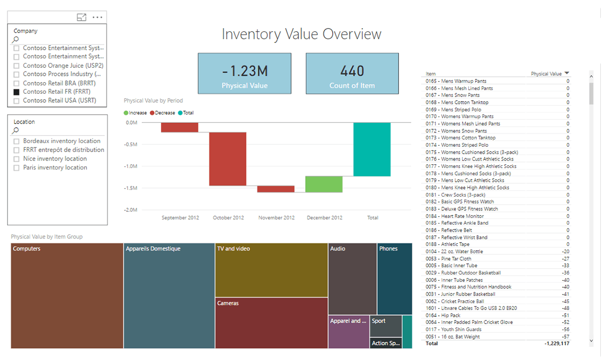Select row 0029 - Rubber Outdoor Basketball
This screenshot has height=364, width=604.
click(x=495, y=273)
